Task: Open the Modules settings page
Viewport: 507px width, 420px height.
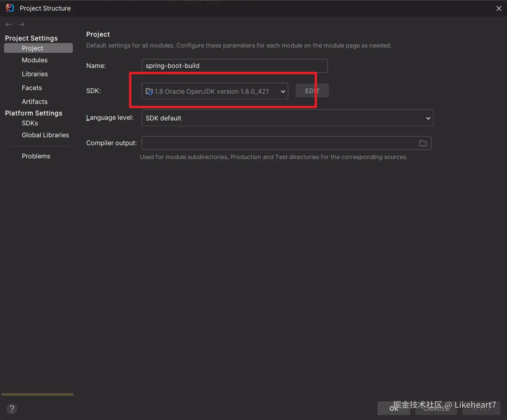Action: [35, 60]
